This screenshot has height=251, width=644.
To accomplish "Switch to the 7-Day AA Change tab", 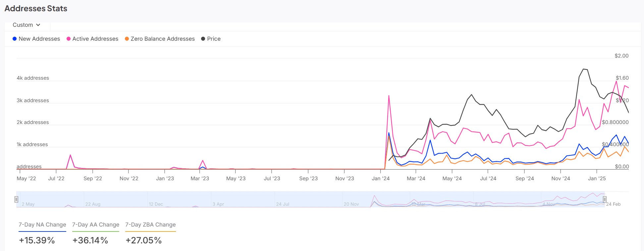I will [96, 225].
